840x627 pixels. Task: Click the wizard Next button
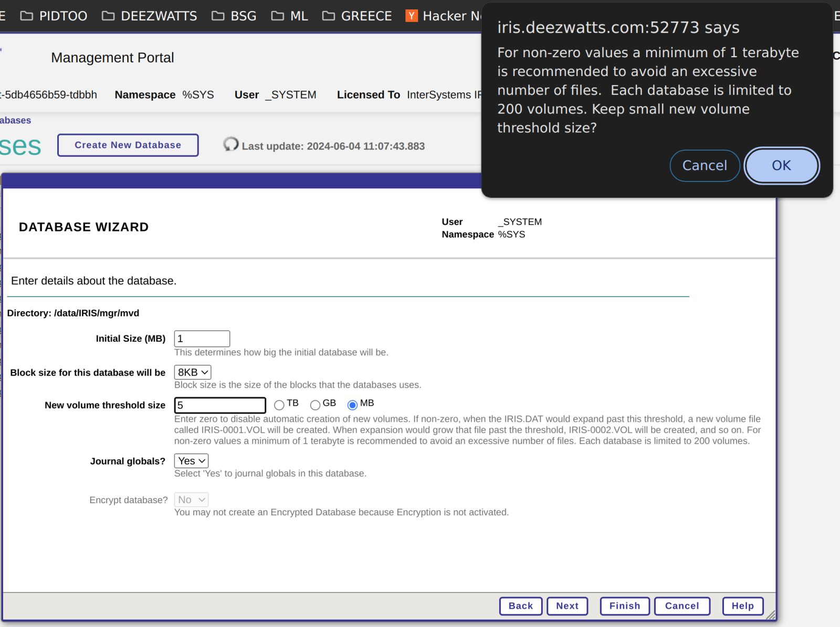[x=567, y=605]
